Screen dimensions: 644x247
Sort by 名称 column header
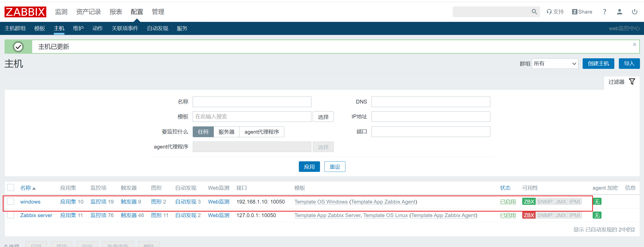28,188
